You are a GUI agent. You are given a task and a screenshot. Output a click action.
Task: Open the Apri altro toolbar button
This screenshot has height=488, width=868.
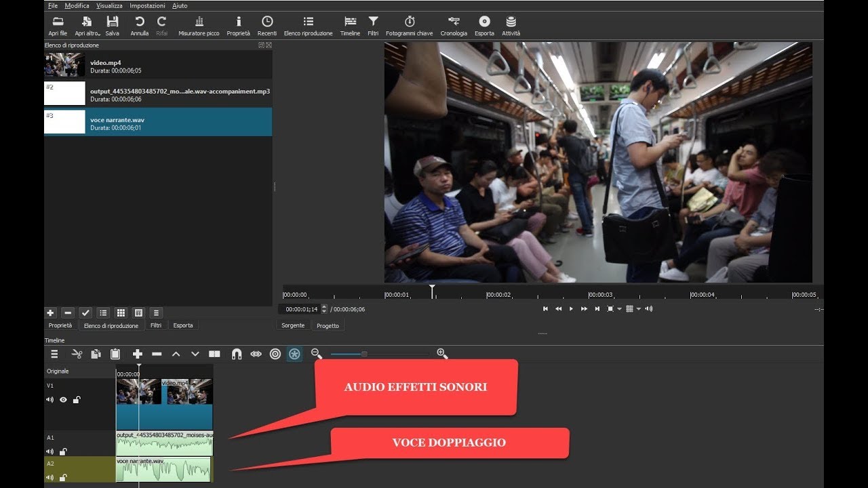[87, 26]
